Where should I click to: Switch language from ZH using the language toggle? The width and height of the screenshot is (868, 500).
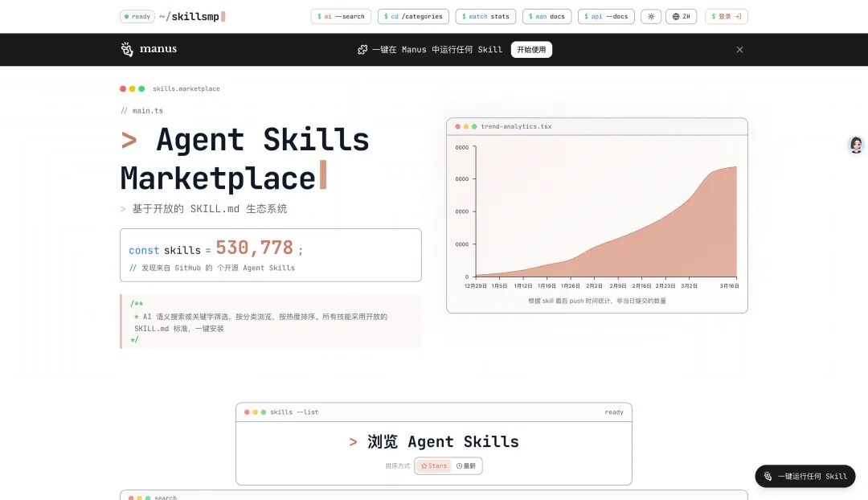tap(681, 16)
